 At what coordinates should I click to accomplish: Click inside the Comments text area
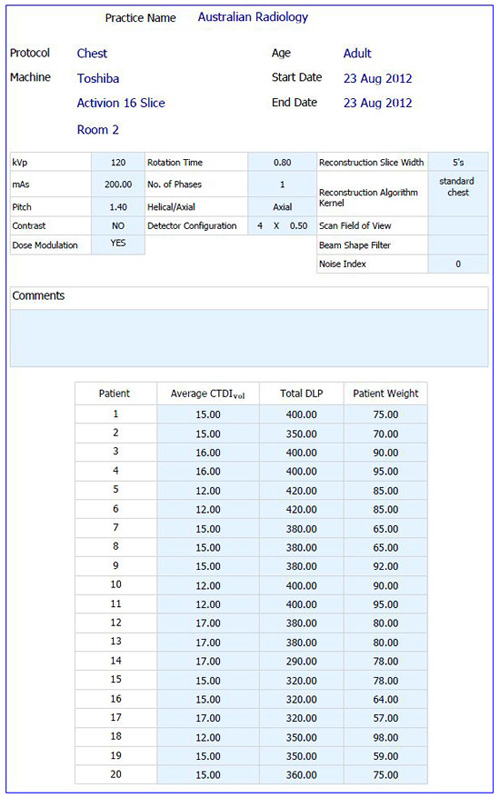coord(249,338)
